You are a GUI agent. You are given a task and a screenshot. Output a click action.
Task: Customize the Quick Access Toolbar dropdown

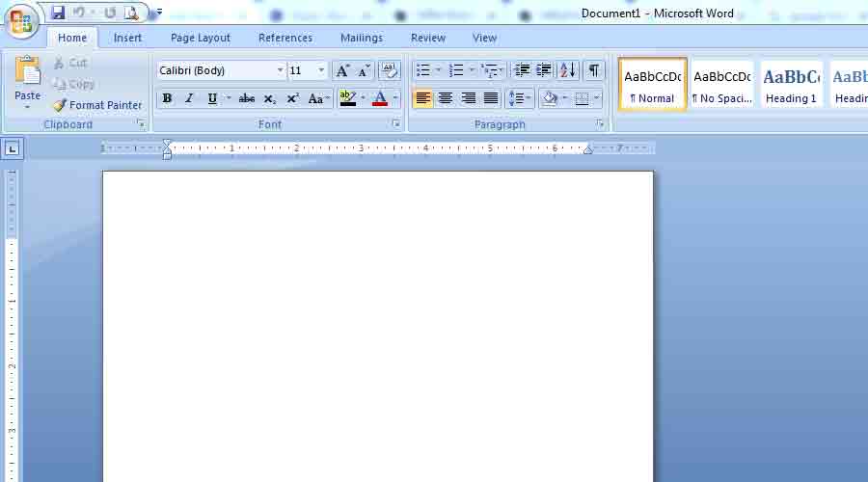(159, 12)
